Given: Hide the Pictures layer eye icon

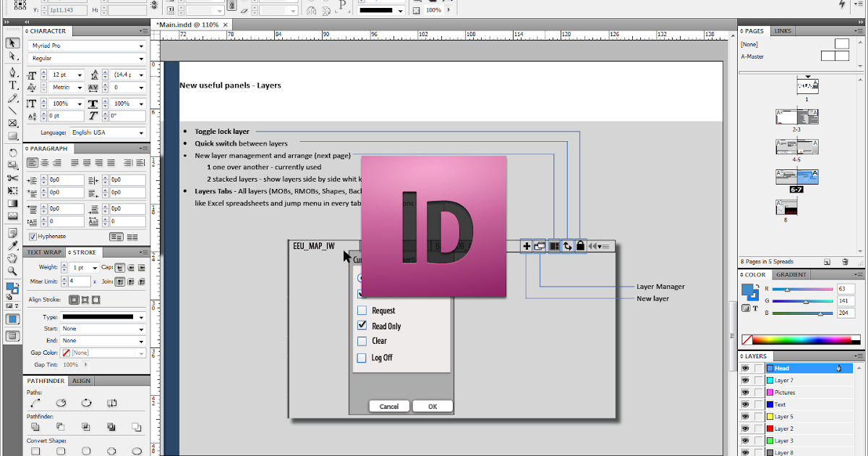Looking at the screenshot, I should click(745, 392).
